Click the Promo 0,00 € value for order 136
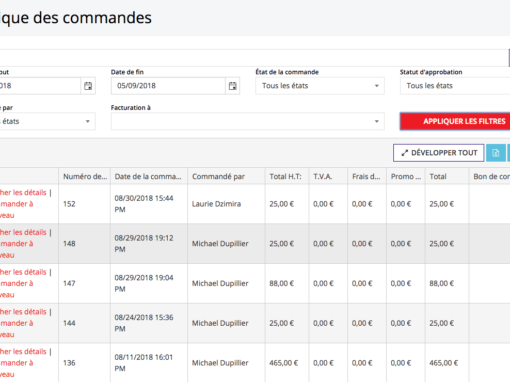 pos(401,363)
